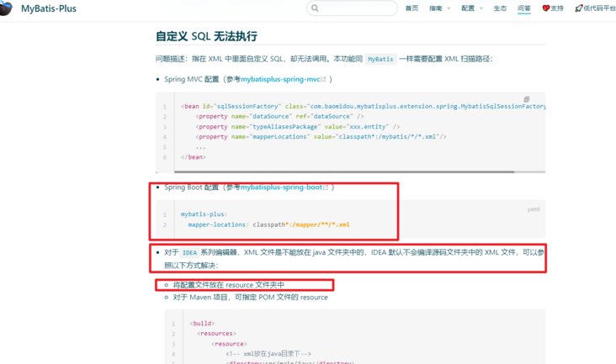
Task: Click external-link icon after mybatisplus-spring-mvc
Action: click(324, 79)
